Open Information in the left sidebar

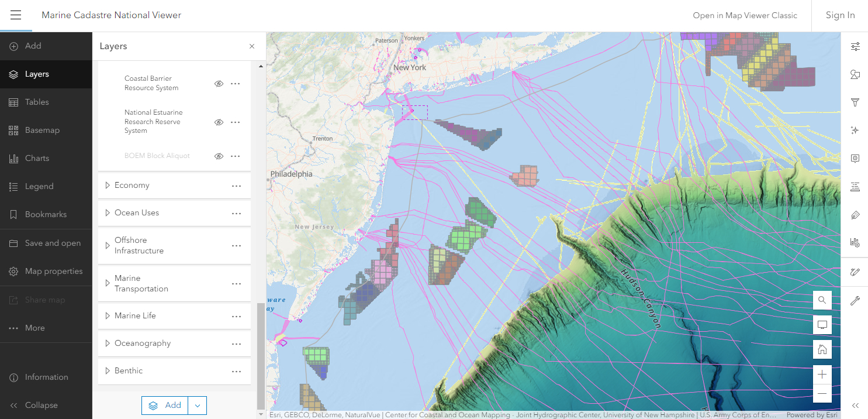(x=46, y=377)
